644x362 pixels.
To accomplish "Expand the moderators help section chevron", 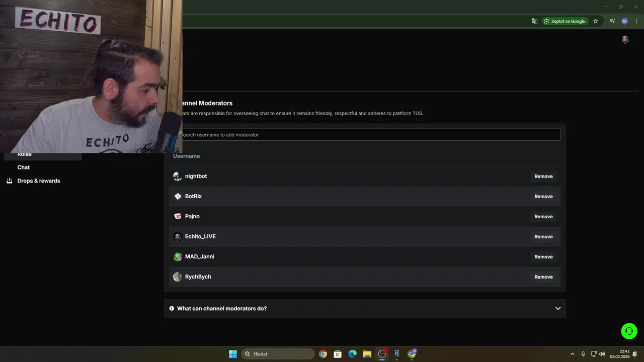I will tap(557, 308).
